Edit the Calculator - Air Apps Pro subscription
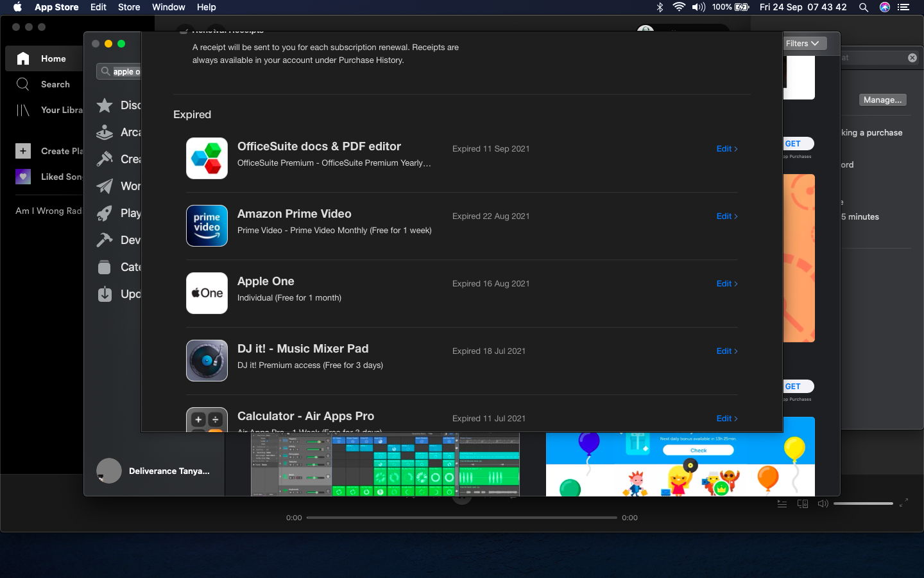924x578 pixels. pyautogui.click(x=727, y=419)
